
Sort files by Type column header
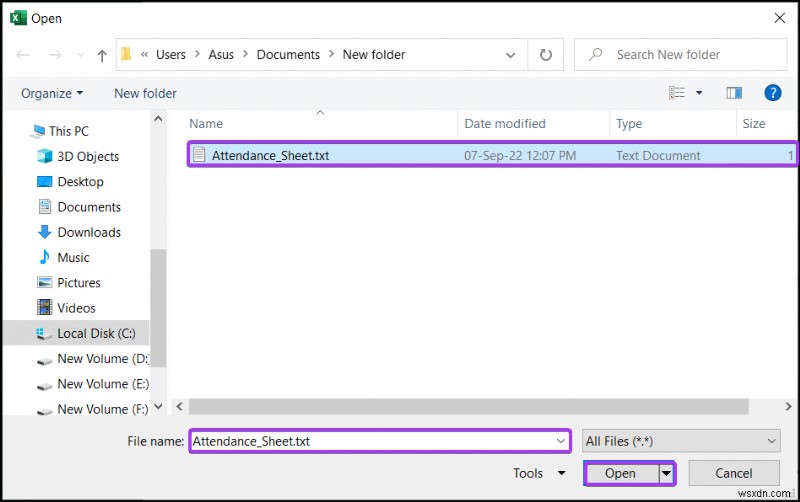coord(629,123)
